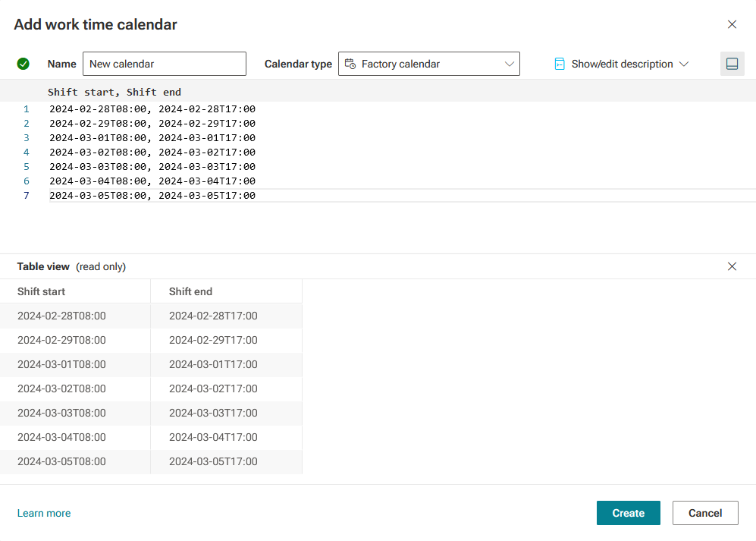
Task: Select table cell 2024-02-28T17:00
Action: (x=226, y=316)
